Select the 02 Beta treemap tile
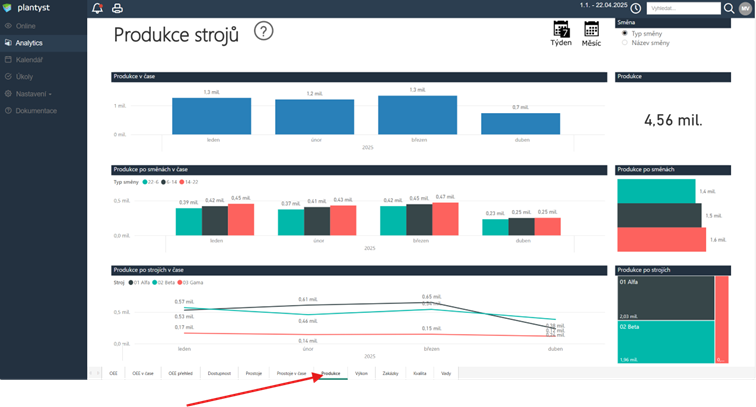The height and width of the screenshot is (407, 756). [x=666, y=342]
